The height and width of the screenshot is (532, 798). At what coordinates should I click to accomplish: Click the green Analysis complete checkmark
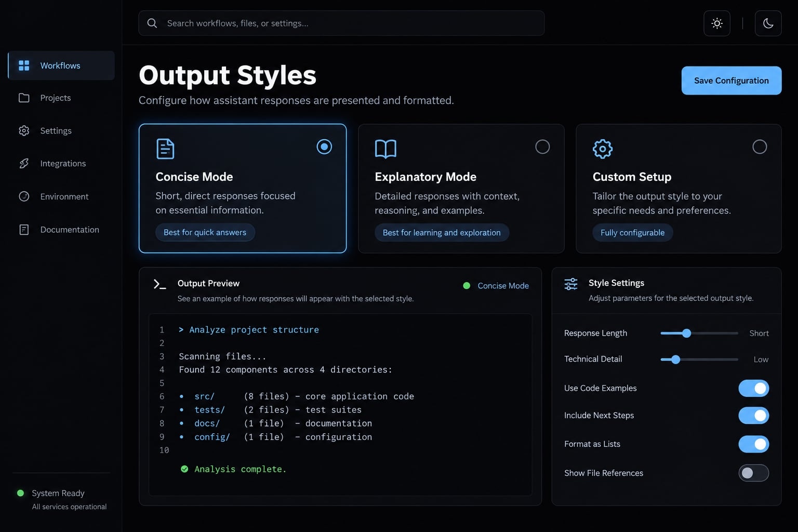click(184, 469)
